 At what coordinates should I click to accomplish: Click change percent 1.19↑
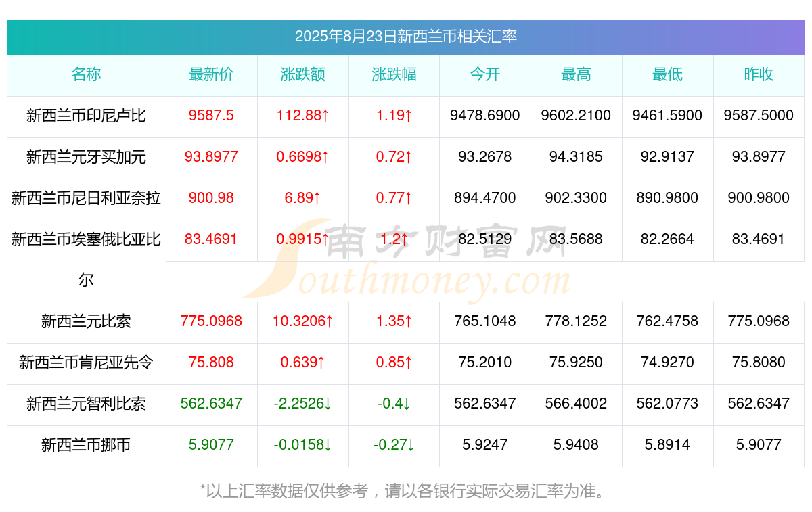[394, 116]
